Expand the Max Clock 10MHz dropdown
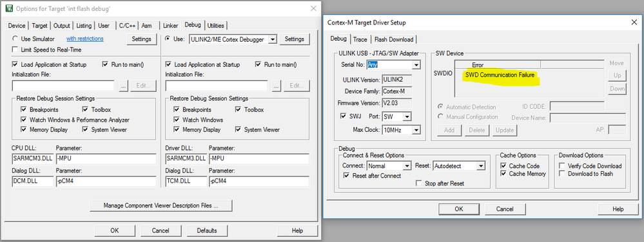 416,130
